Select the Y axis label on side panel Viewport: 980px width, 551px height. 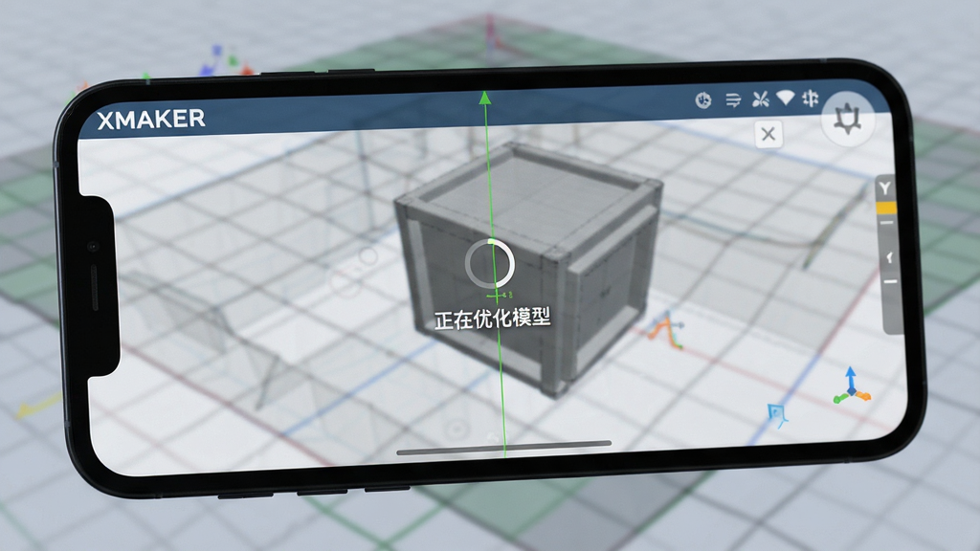click(884, 187)
